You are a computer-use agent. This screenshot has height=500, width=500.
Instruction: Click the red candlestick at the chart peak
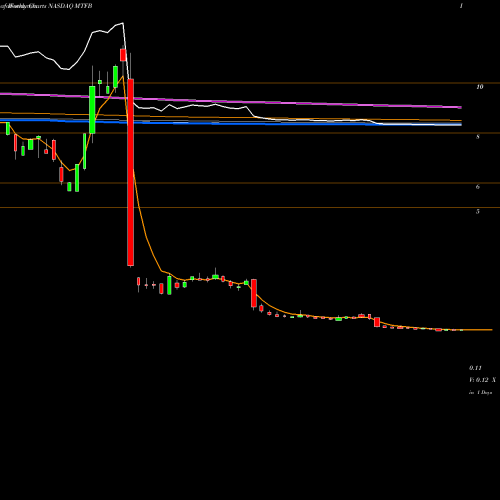coord(123,55)
